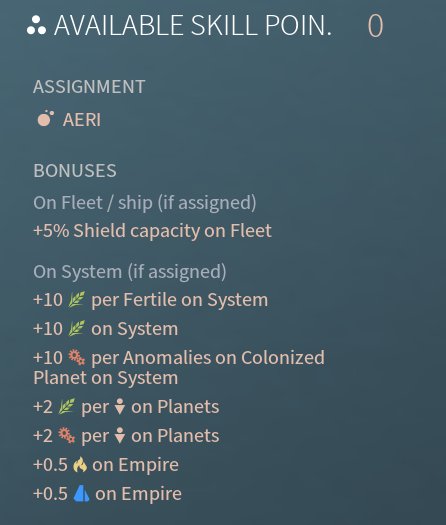The width and height of the screenshot is (446, 525).
Task: Click the food icon in '+10 on System'
Action: pos(76,328)
